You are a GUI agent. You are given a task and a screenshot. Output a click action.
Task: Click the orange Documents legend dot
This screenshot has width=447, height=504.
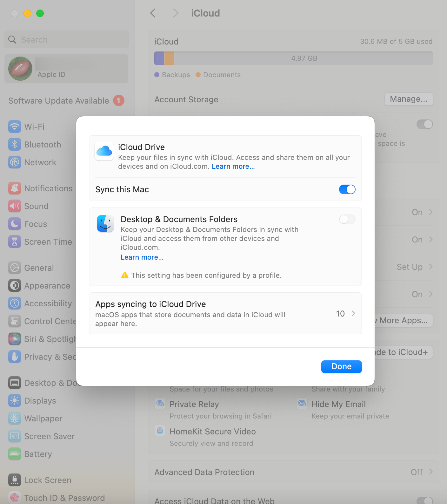pos(198,75)
